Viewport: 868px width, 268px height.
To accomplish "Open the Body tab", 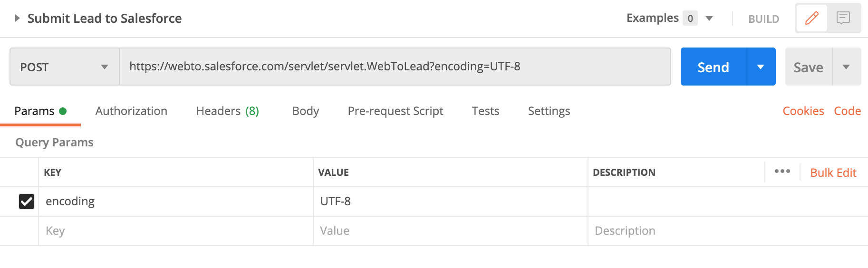I will pyautogui.click(x=306, y=111).
